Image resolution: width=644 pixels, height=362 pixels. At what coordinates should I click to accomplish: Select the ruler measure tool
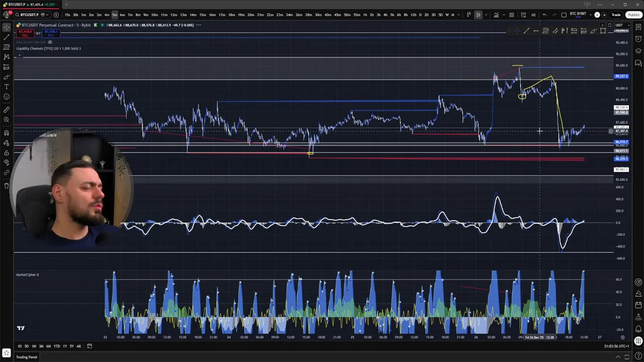coord(7,110)
